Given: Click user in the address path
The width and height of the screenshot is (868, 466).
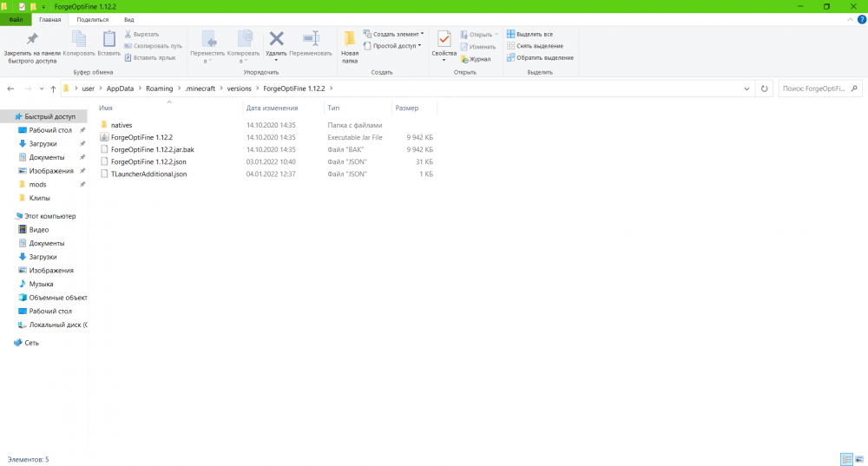Looking at the screenshot, I should [x=88, y=89].
